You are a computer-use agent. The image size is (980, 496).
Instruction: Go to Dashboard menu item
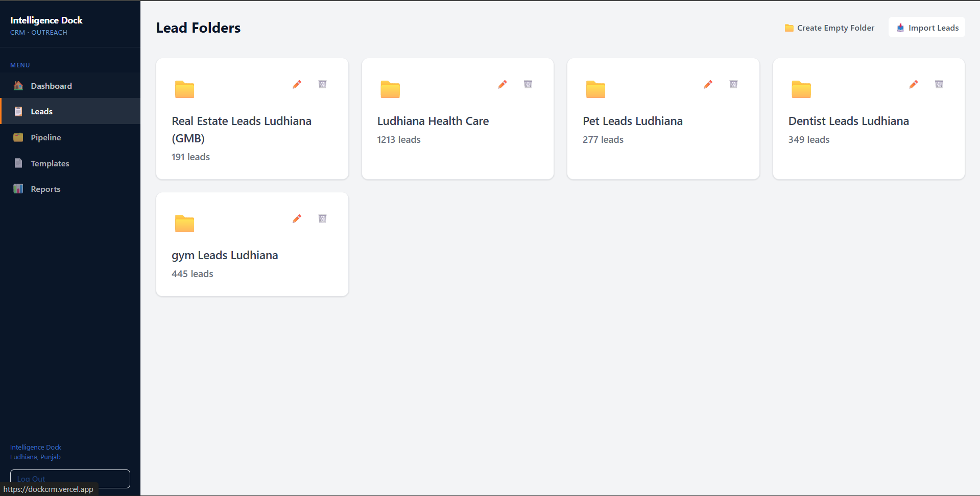coord(70,86)
